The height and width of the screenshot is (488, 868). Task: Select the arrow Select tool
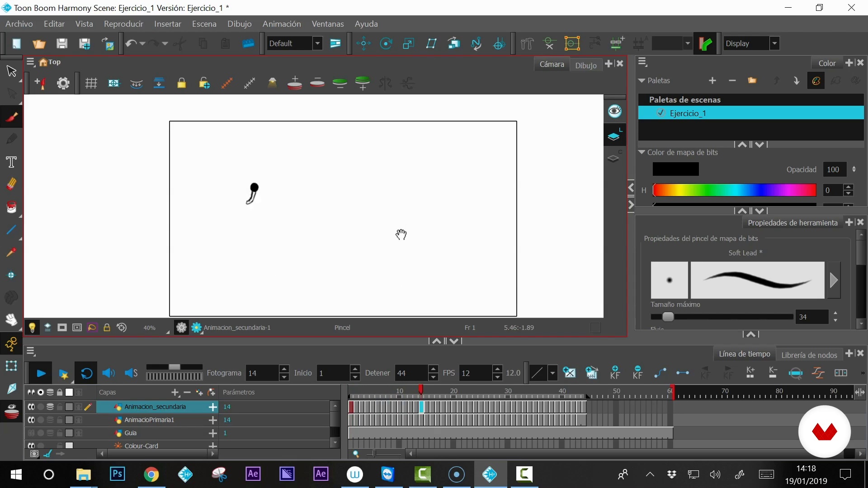point(11,71)
